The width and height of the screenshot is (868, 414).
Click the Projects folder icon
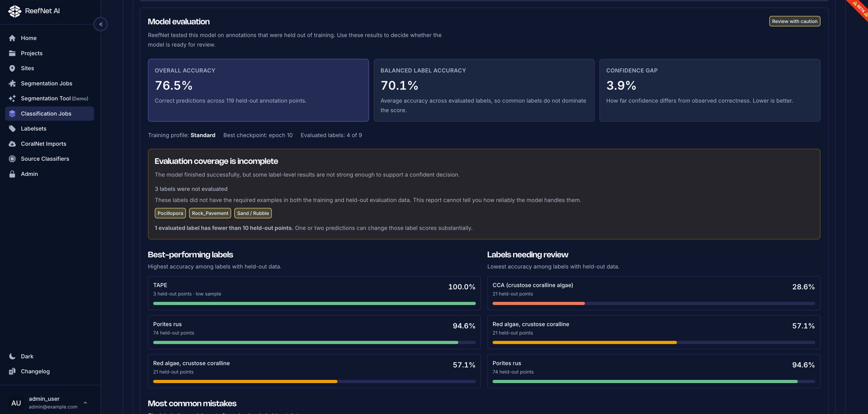(x=12, y=53)
